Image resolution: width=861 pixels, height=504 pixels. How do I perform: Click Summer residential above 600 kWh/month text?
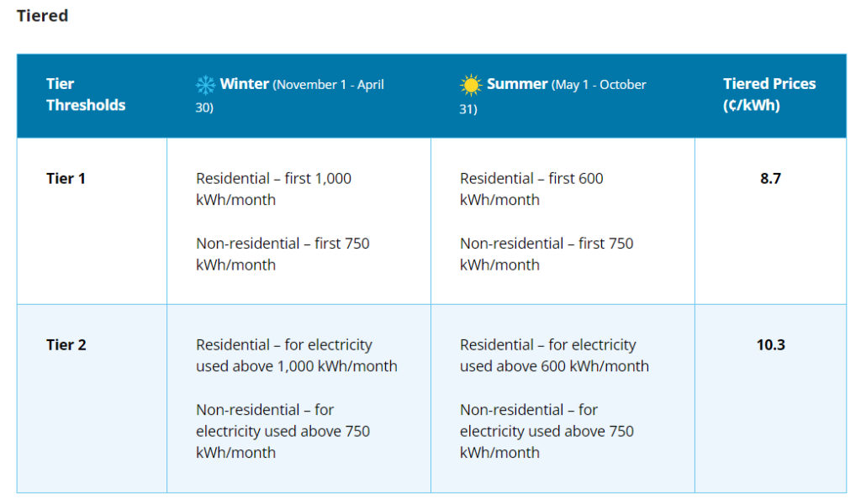[x=555, y=355]
